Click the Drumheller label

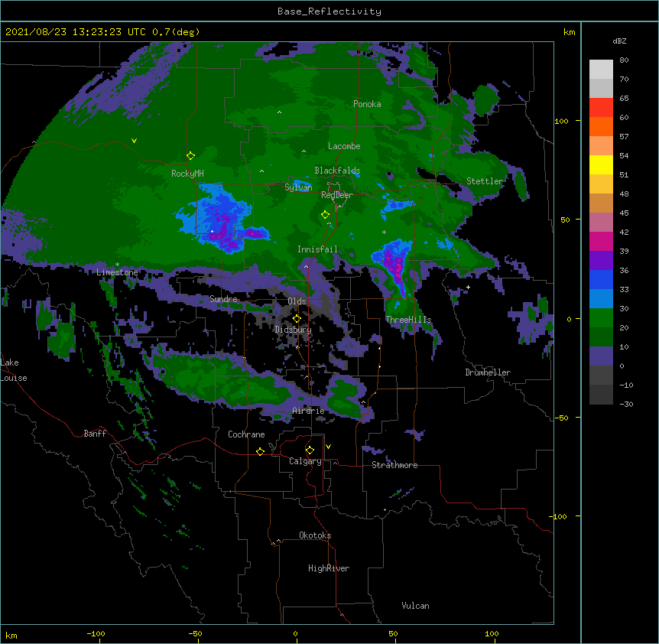pos(488,372)
